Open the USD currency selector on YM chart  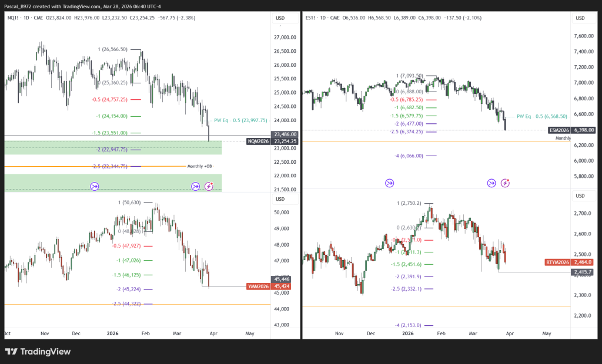point(280,199)
